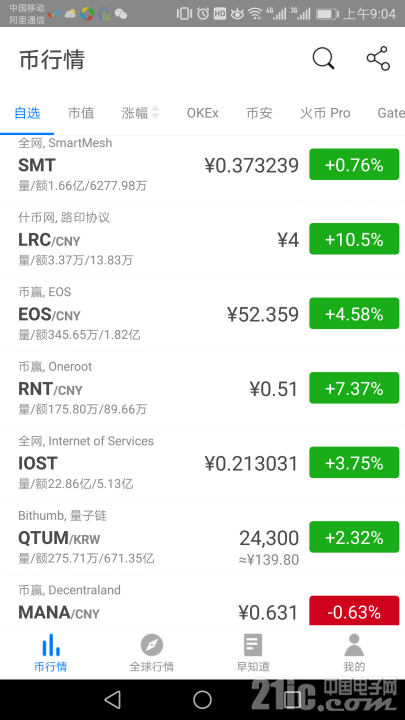Viewport: 405px width, 720px height.
Task: Open QTUM/KRW Bithumb row
Action: click(202, 537)
